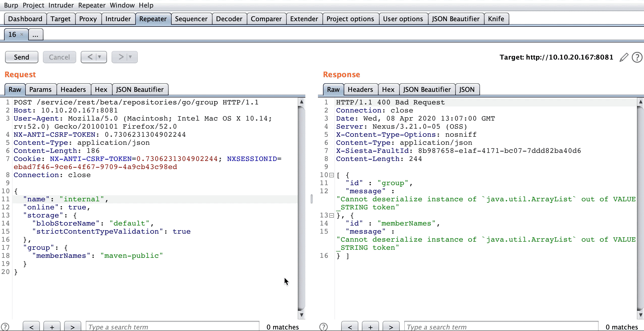Viewport: 644px width, 331px height.
Task: Open the Burp menu
Action: coord(11,5)
